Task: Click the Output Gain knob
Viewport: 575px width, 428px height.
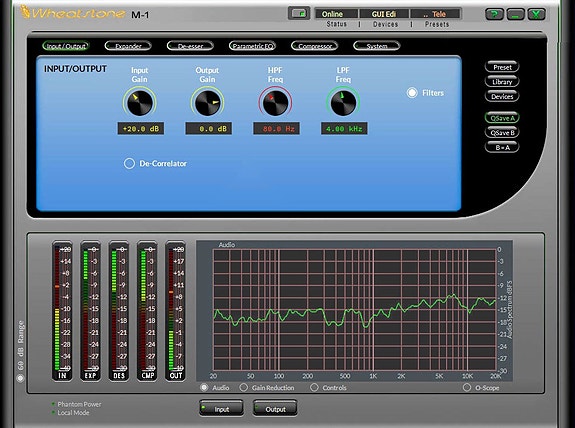Action: pos(207,103)
